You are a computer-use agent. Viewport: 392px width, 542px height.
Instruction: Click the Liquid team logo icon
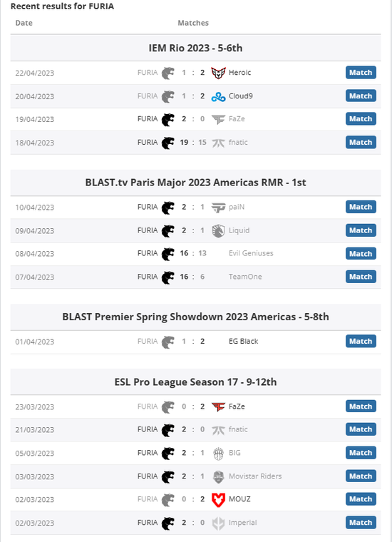pyautogui.click(x=218, y=231)
